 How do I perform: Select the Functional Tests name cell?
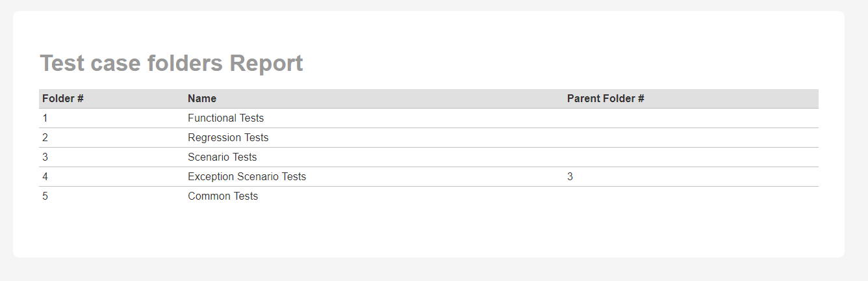click(225, 118)
